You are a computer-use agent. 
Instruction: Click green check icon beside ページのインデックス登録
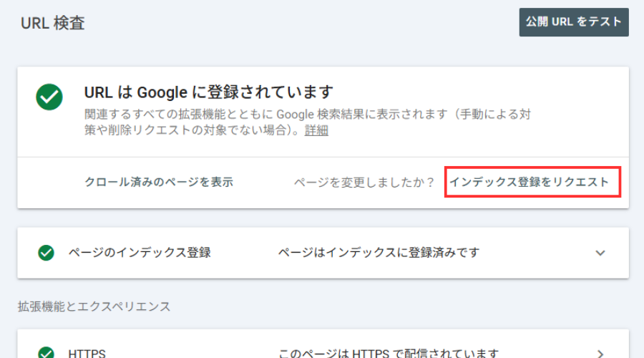[46, 253]
